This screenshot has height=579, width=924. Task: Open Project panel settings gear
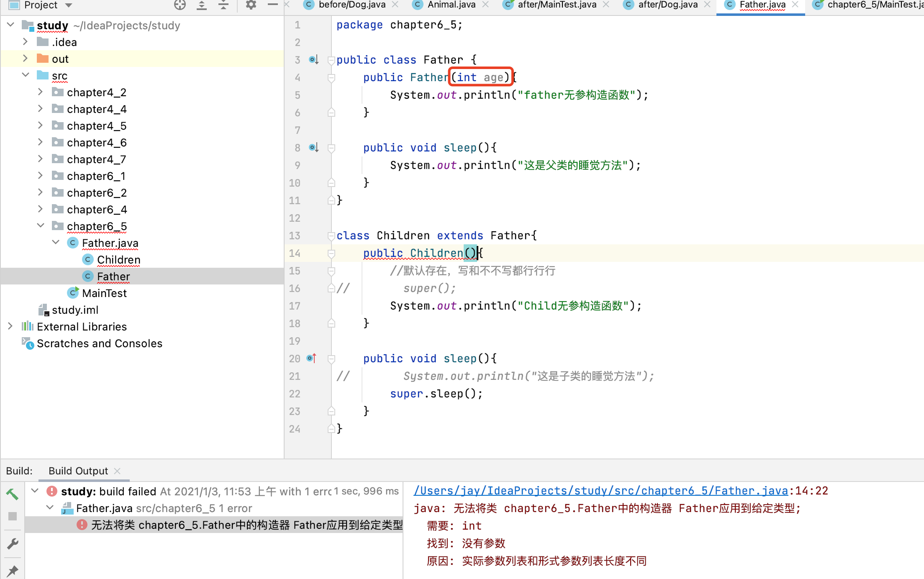(251, 5)
